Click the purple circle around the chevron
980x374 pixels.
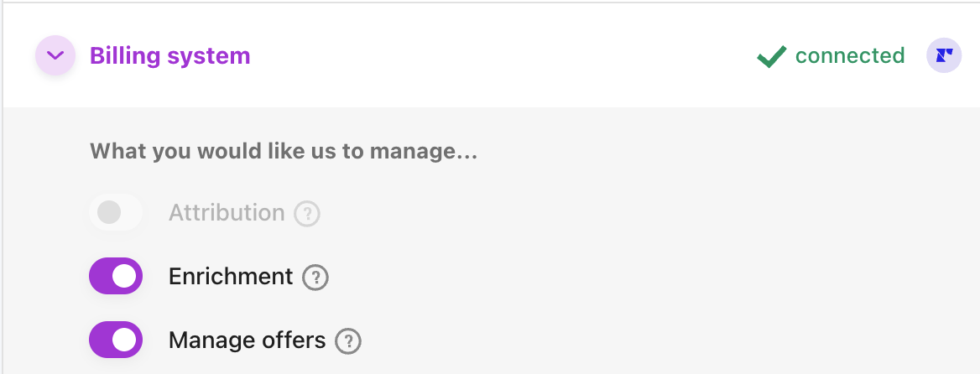click(44, 45)
